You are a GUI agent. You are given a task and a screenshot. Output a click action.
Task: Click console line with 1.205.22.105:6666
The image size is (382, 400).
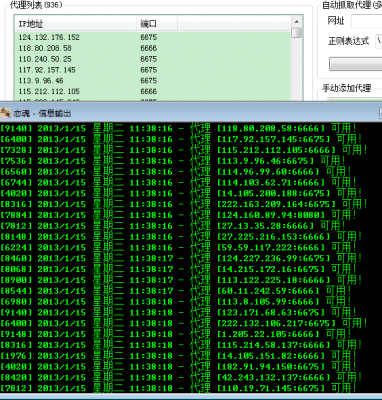(x=176, y=334)
